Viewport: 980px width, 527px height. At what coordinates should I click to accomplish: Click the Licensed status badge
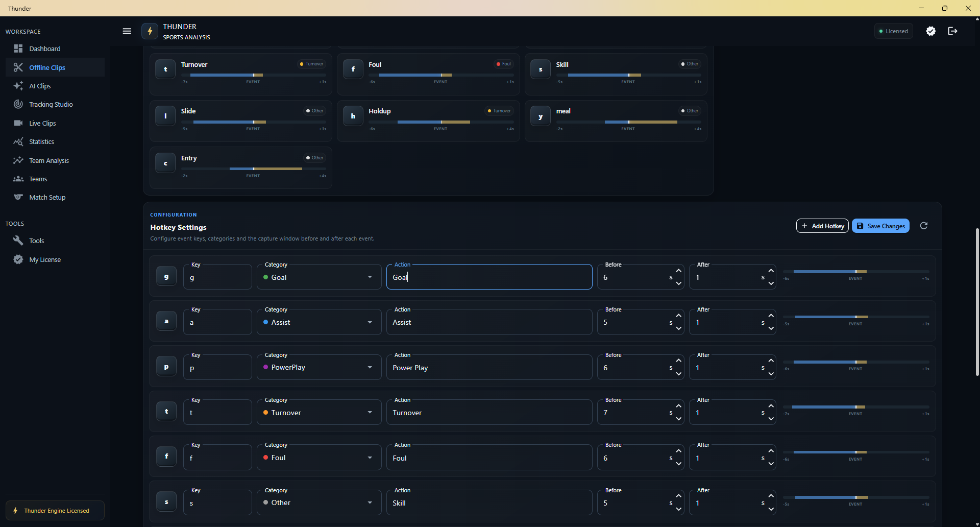pyautogui.click(x=893, y=31)
